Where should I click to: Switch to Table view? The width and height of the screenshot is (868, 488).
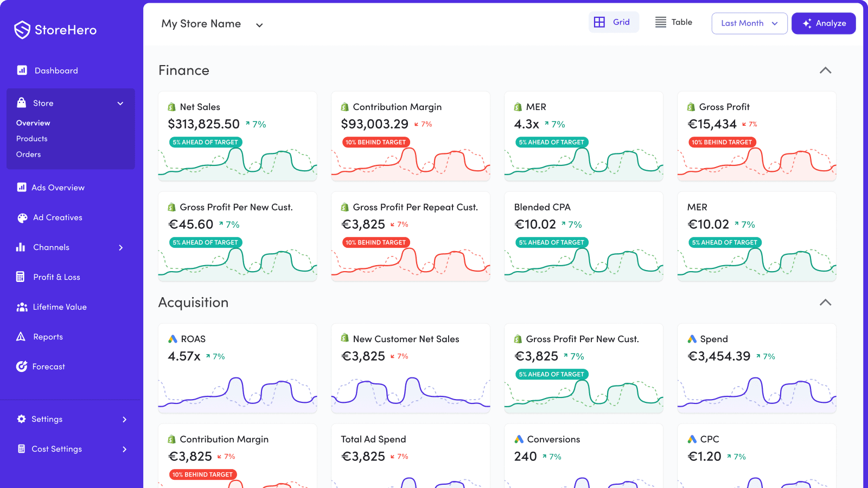[674, 22]
